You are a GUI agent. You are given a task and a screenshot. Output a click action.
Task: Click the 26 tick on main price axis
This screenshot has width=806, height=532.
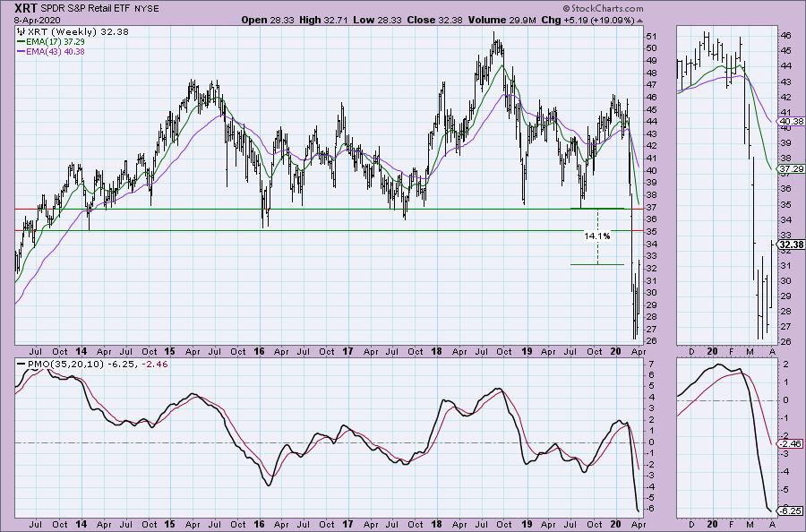pyautogui.click(x=651, y=341)
